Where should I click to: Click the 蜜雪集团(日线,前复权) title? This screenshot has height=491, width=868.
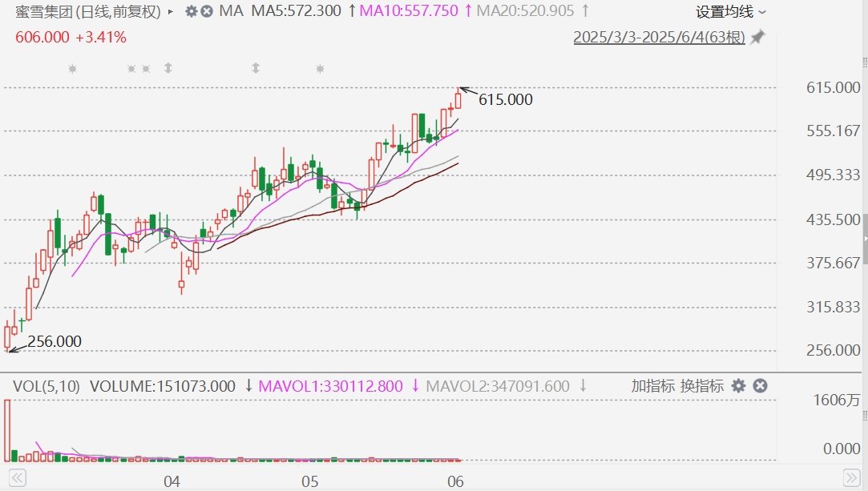(88, 11)
